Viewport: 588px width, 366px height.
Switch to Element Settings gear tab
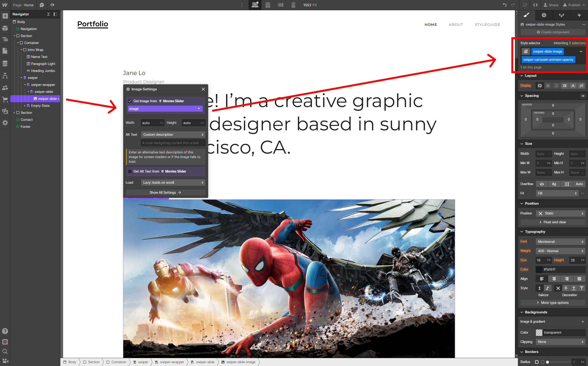(x=544, y=15)
